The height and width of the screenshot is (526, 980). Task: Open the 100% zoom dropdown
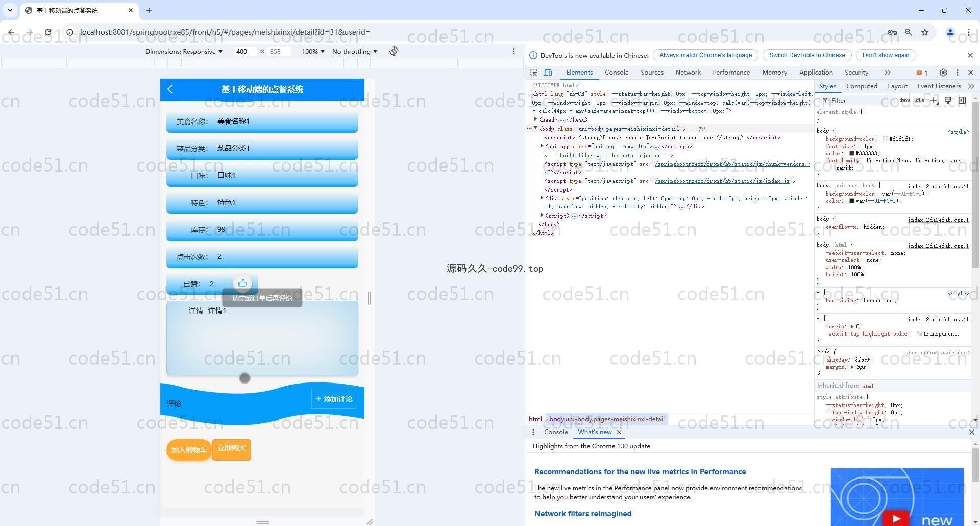[313, 51]
